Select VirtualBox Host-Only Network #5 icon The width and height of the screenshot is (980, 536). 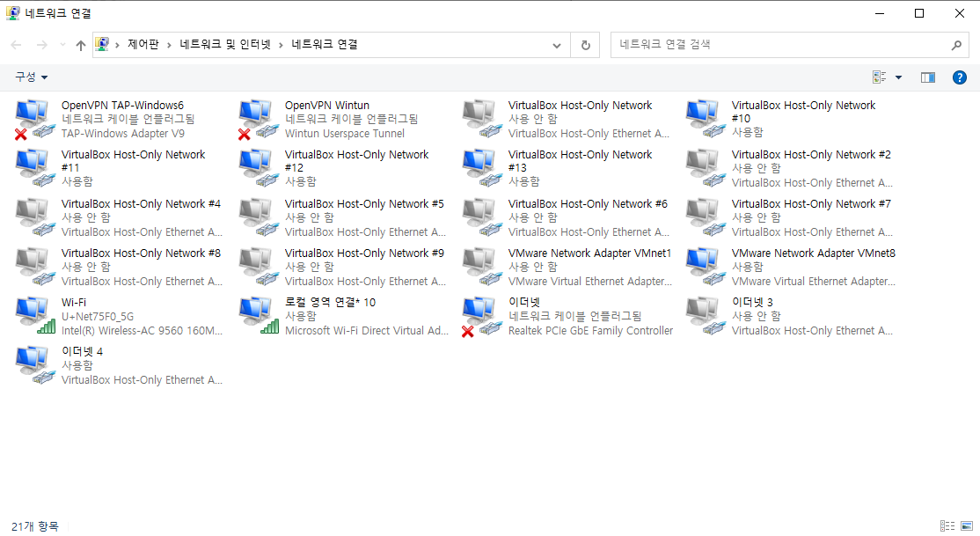pos(259,217)
